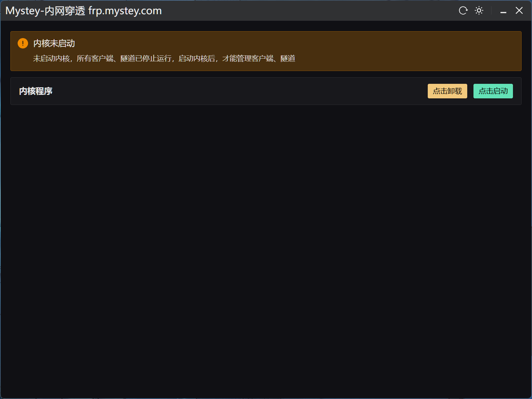Click the Mystey-内网穿透 app name in title
The height and width of the screenshot is (399, 532).
coord(45,11)
